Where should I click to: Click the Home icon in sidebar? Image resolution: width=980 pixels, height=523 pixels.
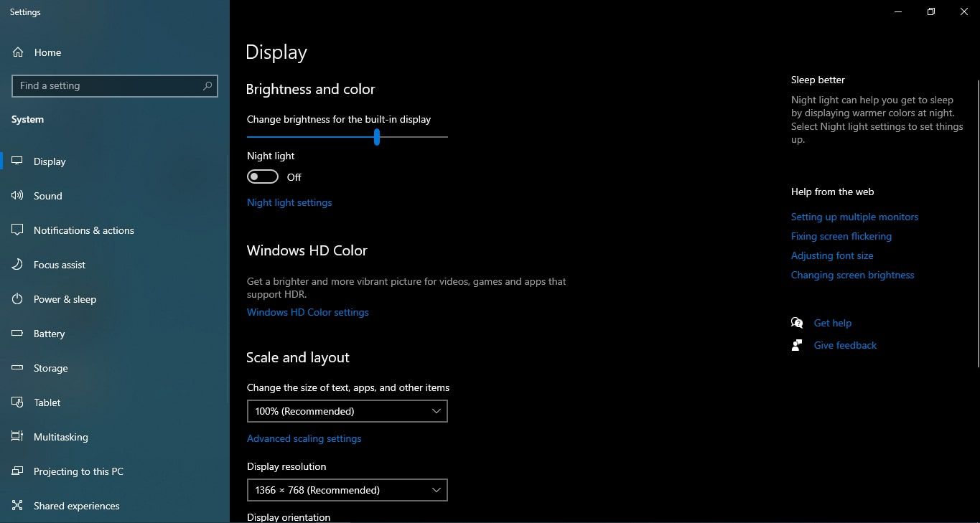(x=18, y=52)
